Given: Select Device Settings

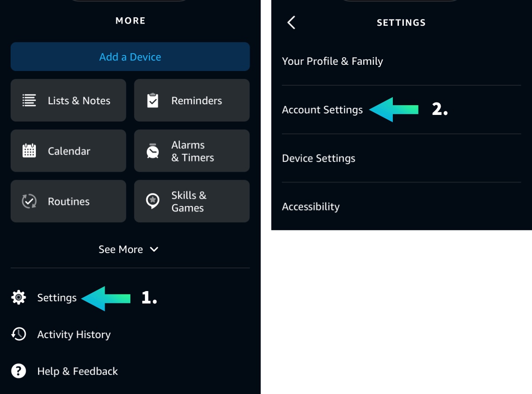Looking at the screenshot, I should [319, 158].
